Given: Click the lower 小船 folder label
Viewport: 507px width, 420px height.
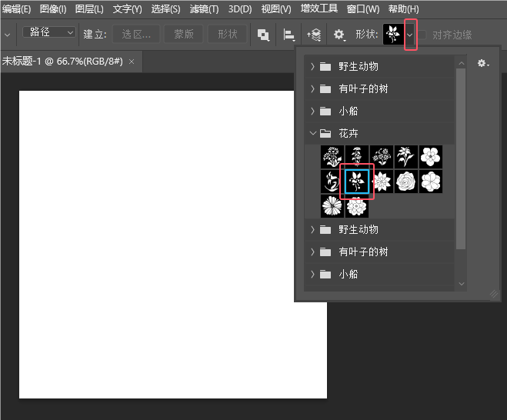Looking at the screenshot, I should click(x=349, y=274).
